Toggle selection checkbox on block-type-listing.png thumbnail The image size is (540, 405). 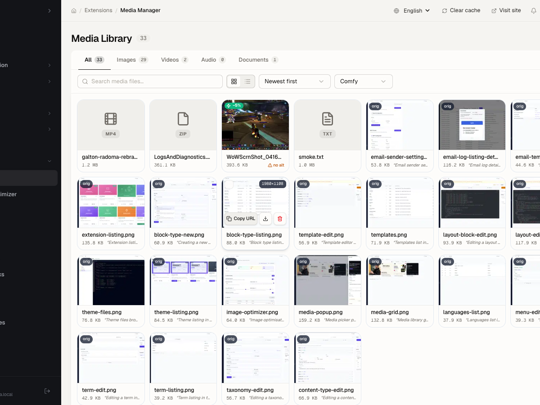[x=229, y=184]
